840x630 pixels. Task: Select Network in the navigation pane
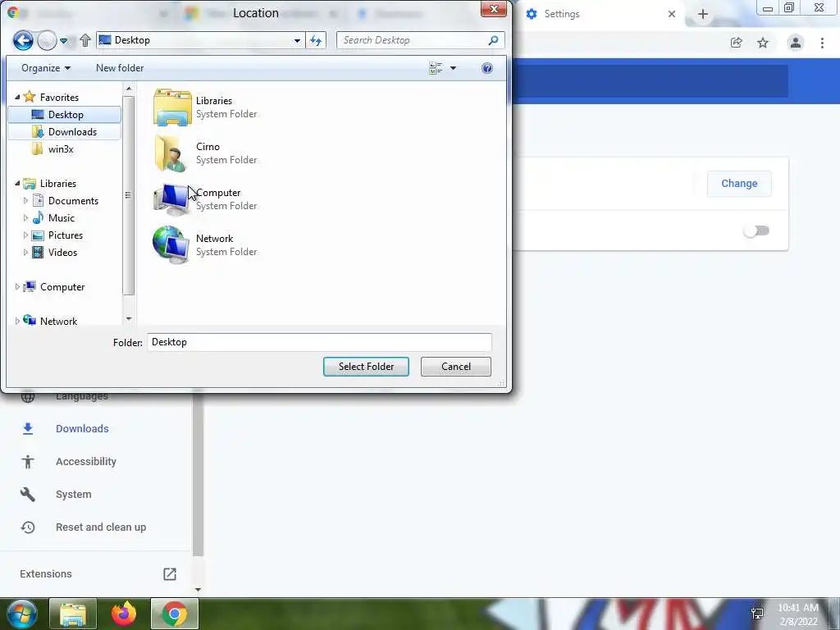(x=58, y=322)
